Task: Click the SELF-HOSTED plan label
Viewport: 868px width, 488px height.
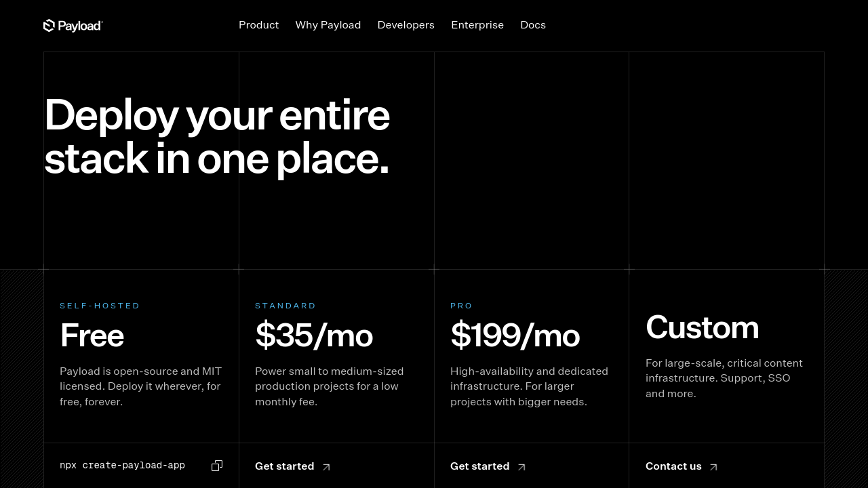Action: pyautogui.click(x=100, y=306)
